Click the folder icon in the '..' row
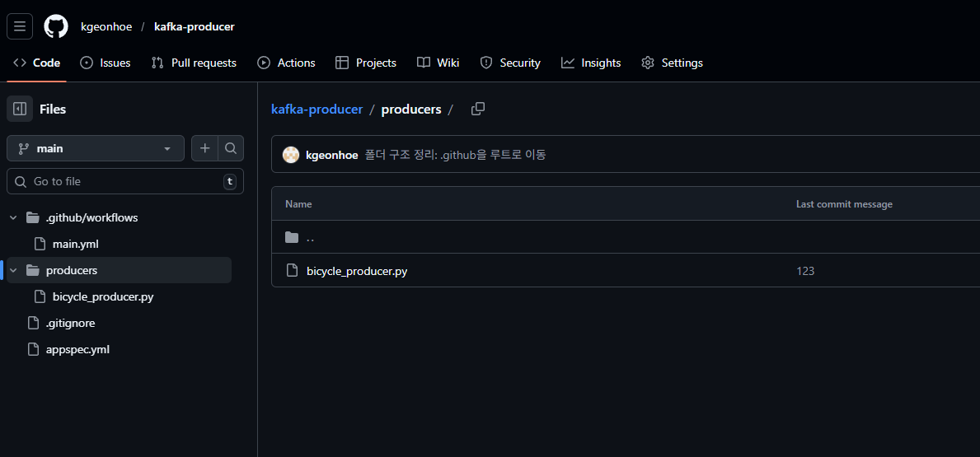This screenshot has height=457, width=980. click(x=291, y=237)
